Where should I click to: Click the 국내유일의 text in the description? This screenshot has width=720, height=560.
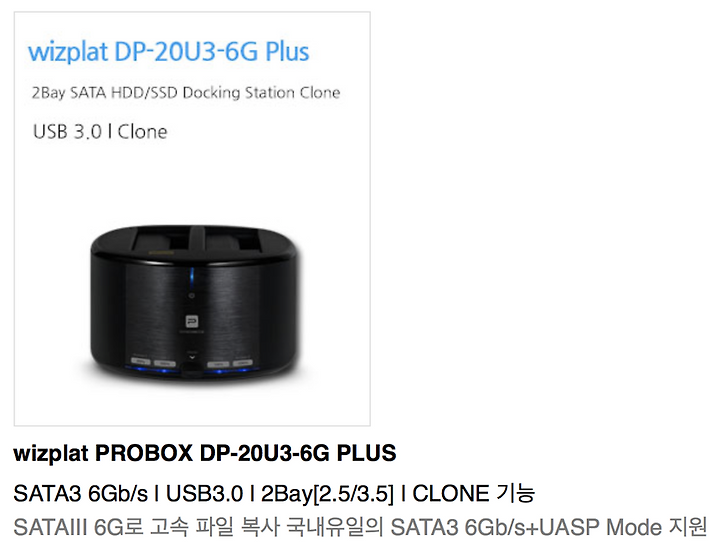pyautogui.click(x=335, y=527)
